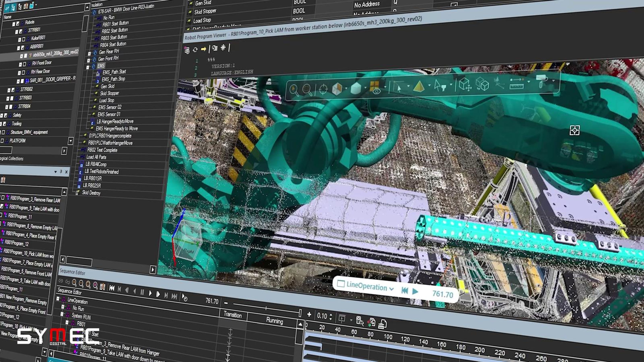Select Skid Stopper in the EMS tree

(x=109, y=93)
